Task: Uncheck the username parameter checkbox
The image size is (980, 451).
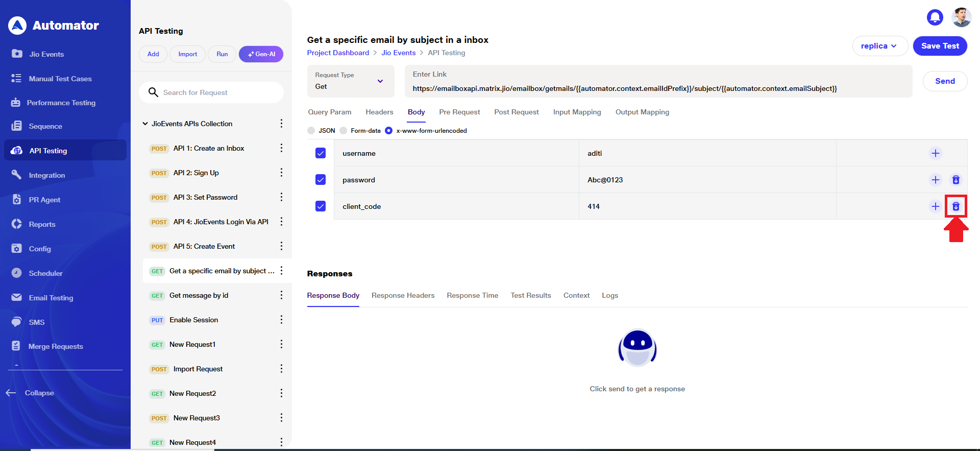Action: [321, 153]
